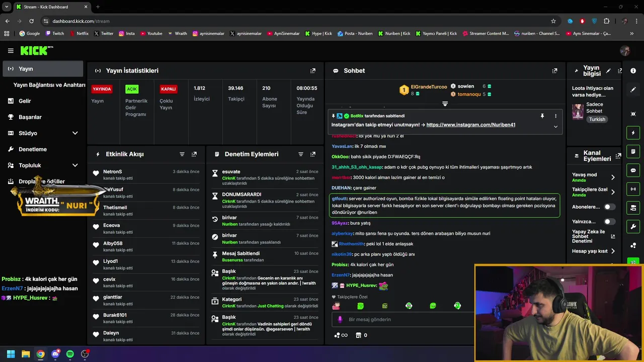
Task: Expand the Stüdyo sidebar section
Action: 75,133
